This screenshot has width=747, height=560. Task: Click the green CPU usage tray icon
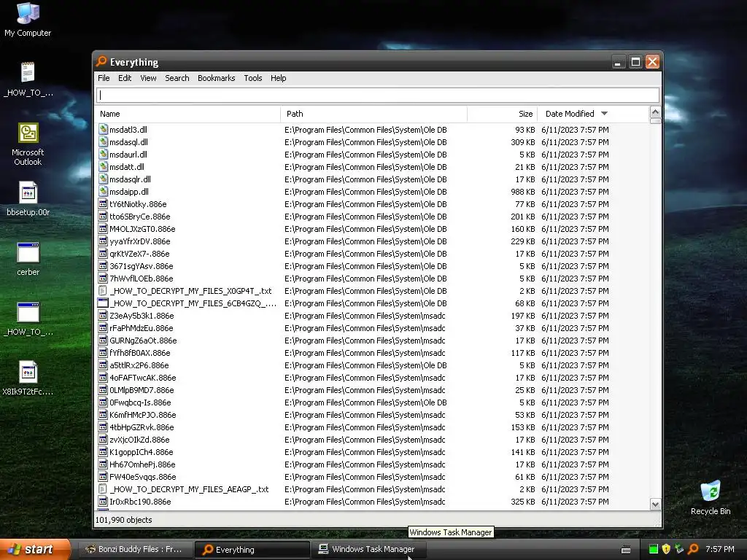pyautogui.click(x=654, y=549)
